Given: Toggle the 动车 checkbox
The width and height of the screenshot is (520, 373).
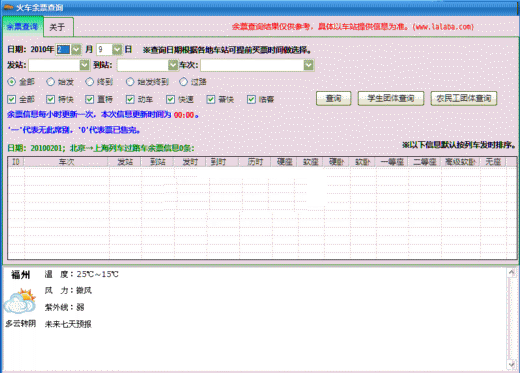Looking at the screenshot, I should (x=130, y=99).
